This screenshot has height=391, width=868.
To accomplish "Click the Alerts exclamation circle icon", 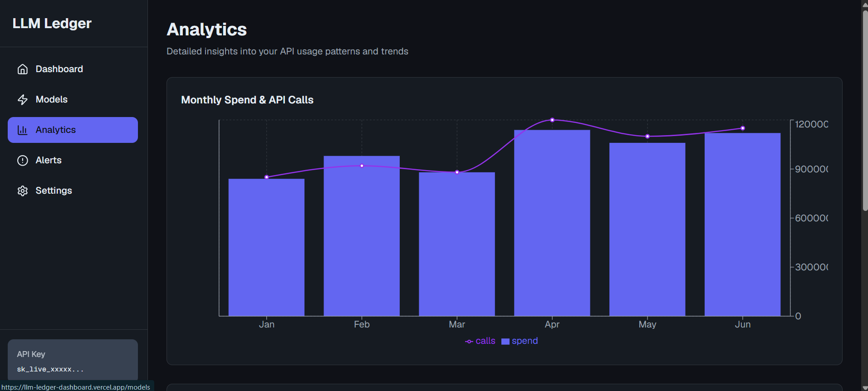I will point(23,160).
